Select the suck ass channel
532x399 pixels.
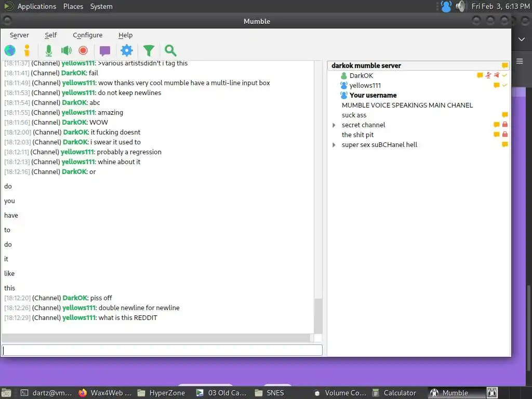tap(354, 115)
